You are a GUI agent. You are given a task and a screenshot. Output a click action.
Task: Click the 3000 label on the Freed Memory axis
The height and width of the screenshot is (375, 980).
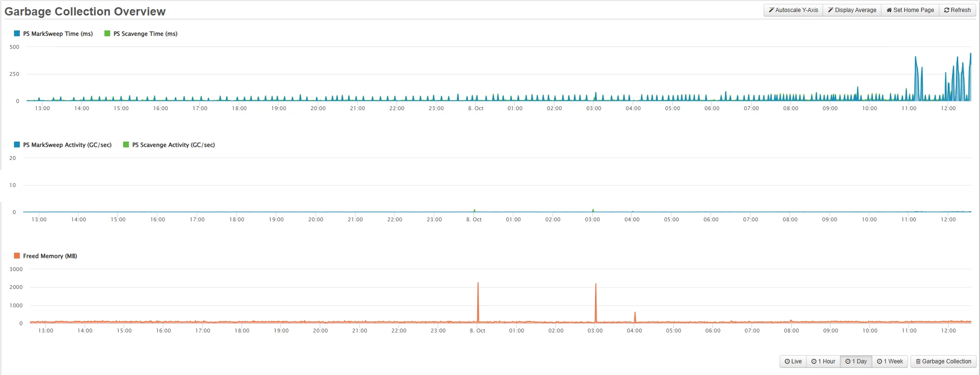click(x=16, y=269)
